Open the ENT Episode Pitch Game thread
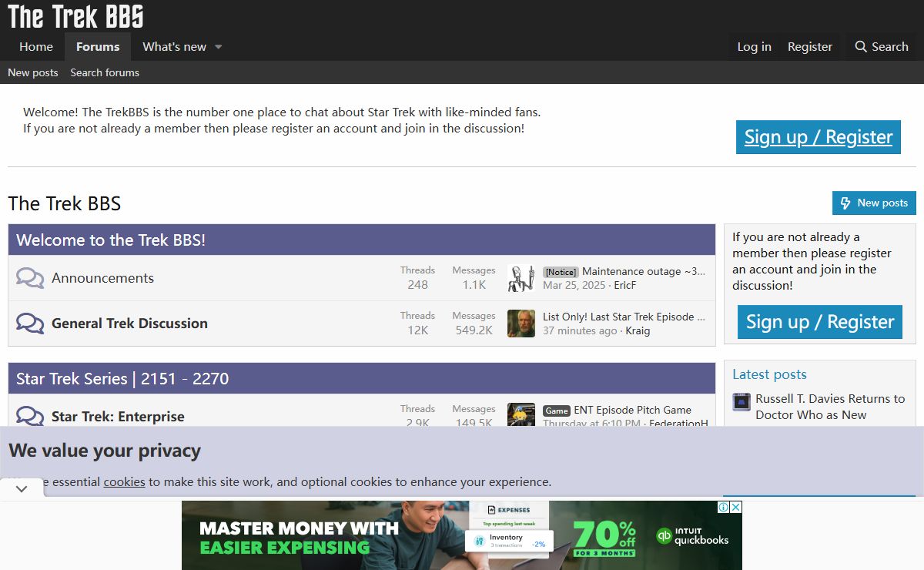Screen dimensions: 924x570 tap(632, 410)
